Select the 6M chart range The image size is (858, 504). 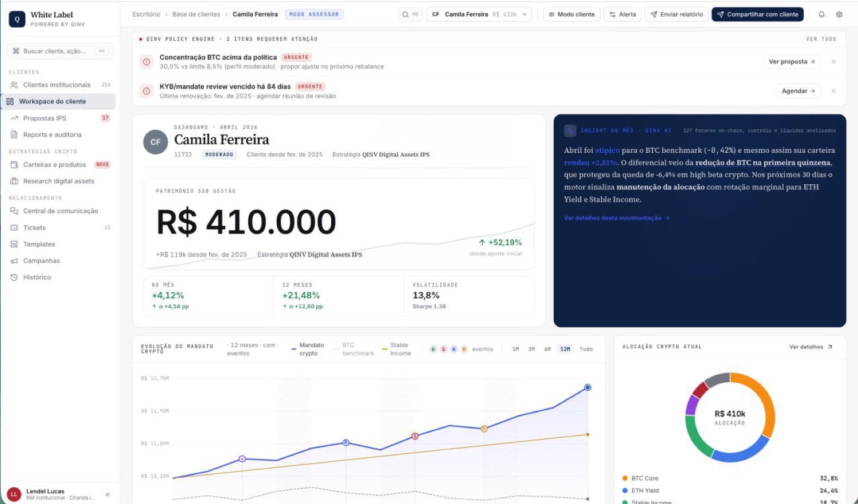[547, 349]
